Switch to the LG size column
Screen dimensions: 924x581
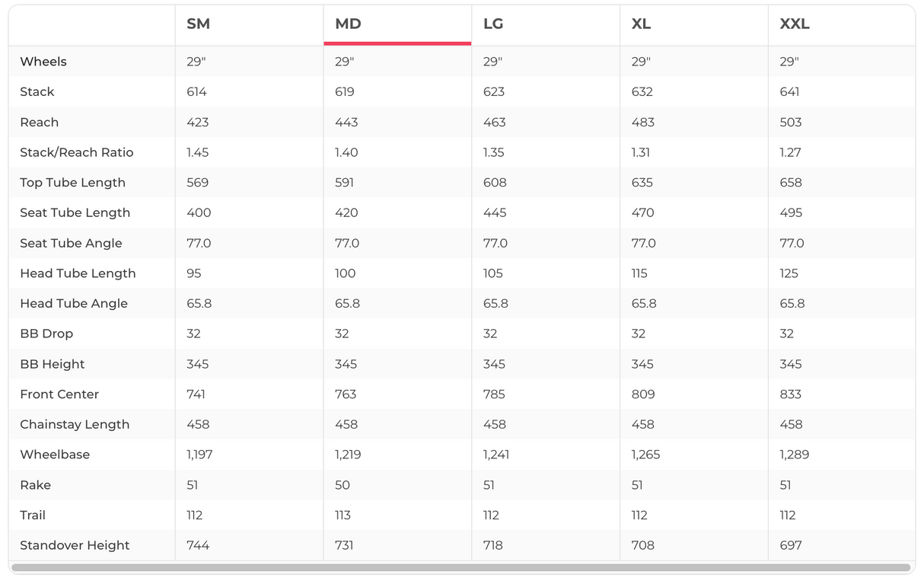(x=493, y=24)
